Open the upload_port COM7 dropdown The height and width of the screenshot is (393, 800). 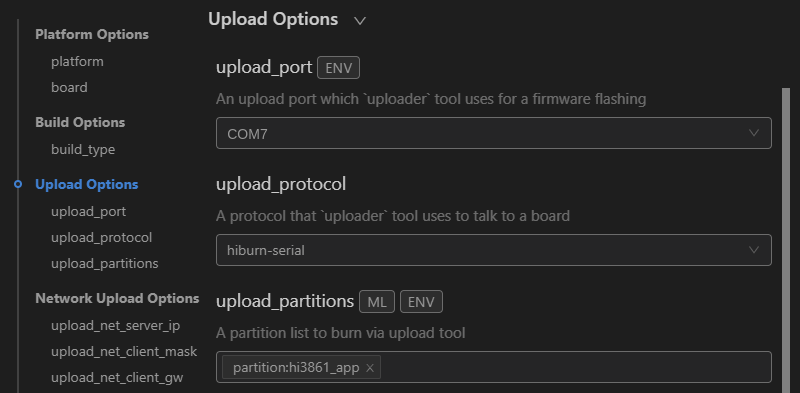point(493,133)
